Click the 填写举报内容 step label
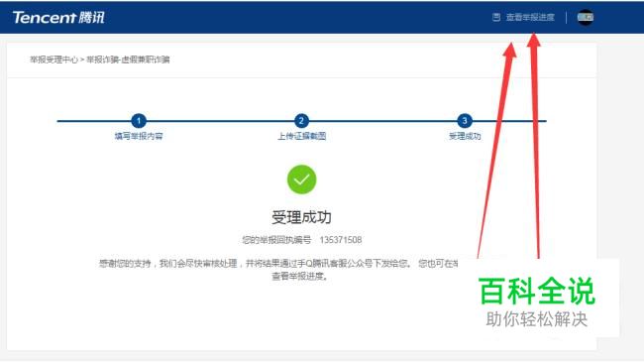644x362 pixels. click(x=139, y=136)
